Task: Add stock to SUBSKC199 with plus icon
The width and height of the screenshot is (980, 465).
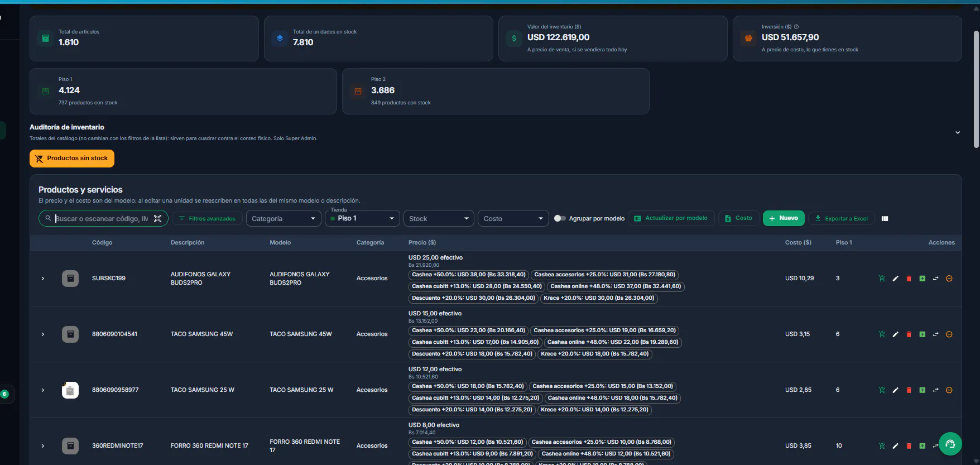Action: pyautogui.click(x=922, y=279)
